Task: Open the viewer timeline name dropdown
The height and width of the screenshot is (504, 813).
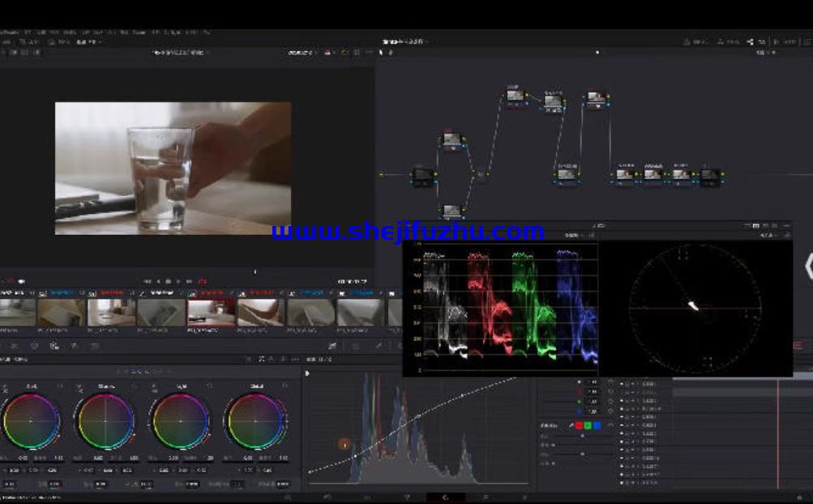Action: (180, 53)
